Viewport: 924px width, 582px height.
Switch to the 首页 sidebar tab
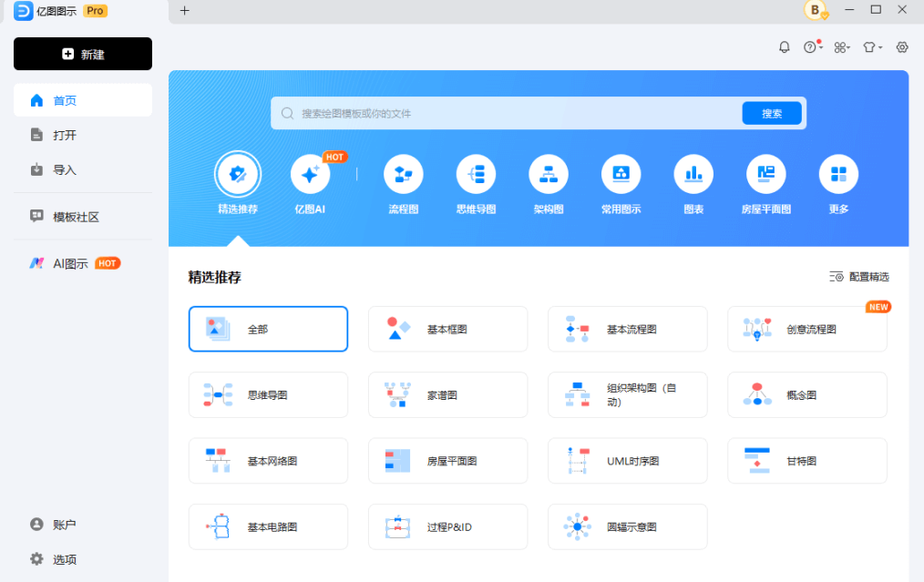tap(82, 100)
